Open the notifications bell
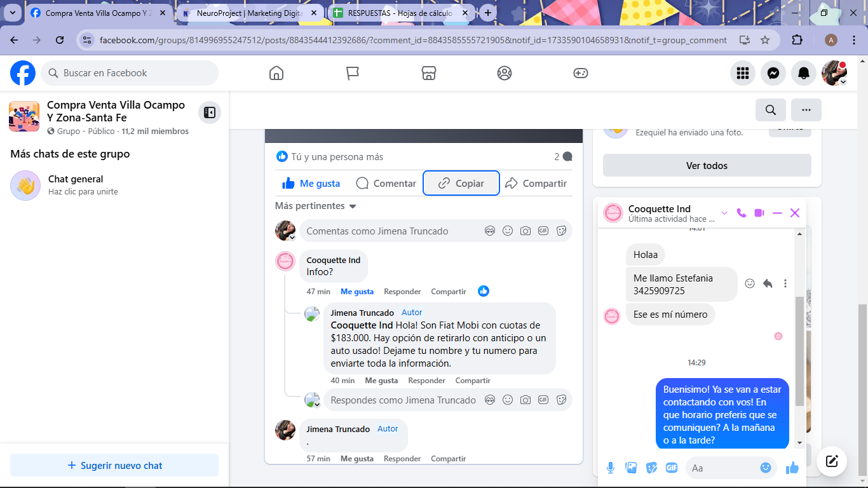Viewport: 868px width, 488px height. 804,73
